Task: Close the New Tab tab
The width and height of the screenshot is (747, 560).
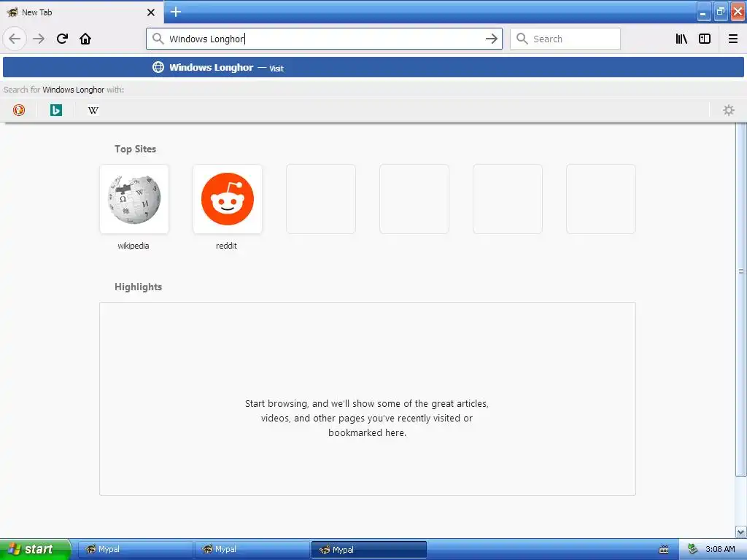Action: 151,12
